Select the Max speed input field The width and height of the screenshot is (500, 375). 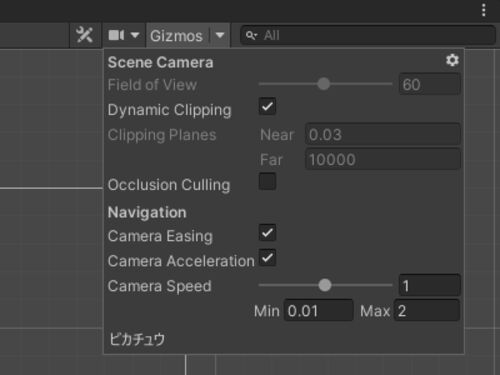[427, 311]
